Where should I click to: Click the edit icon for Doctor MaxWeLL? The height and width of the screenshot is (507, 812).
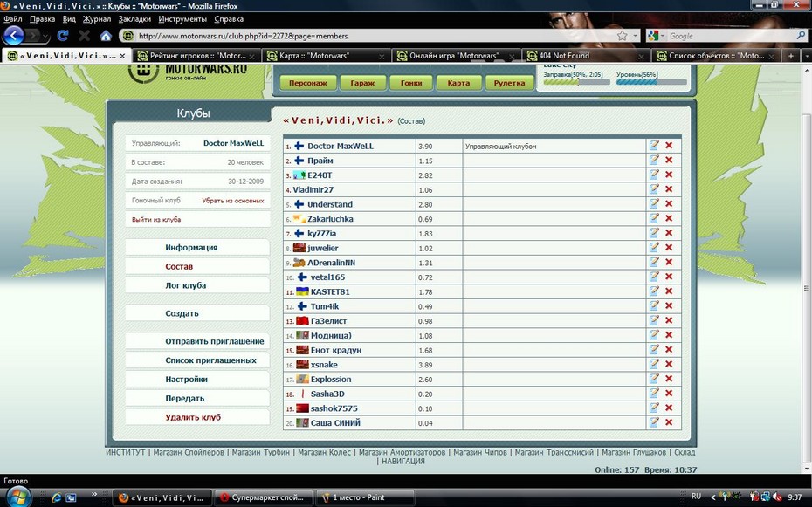(x=654, y=146)
